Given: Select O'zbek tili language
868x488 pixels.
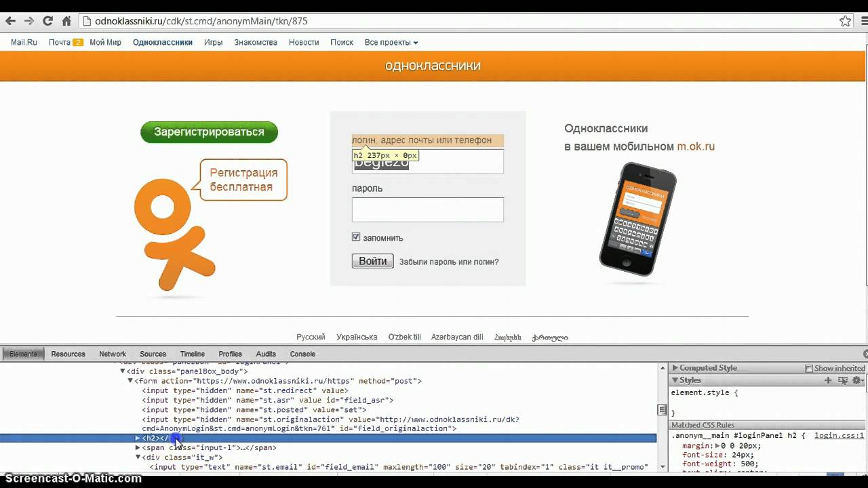Looking at the screenshot, I should point(404,337).
